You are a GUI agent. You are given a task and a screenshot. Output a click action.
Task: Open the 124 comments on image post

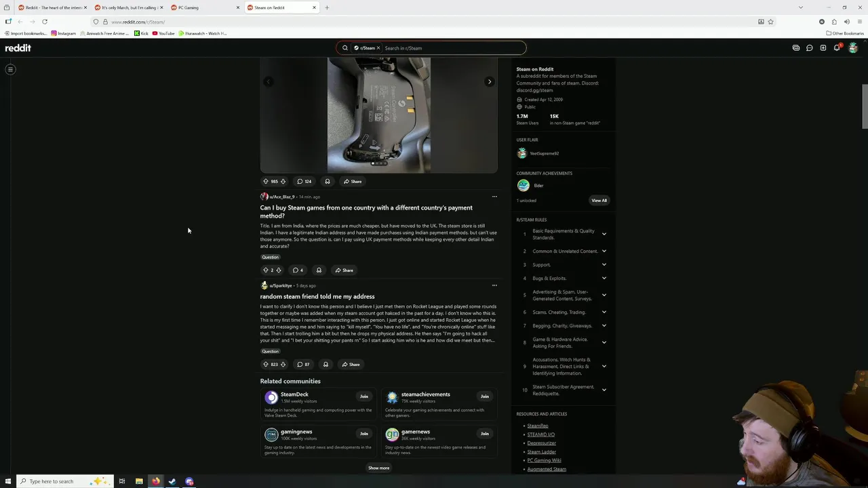(x=304, y=181)
